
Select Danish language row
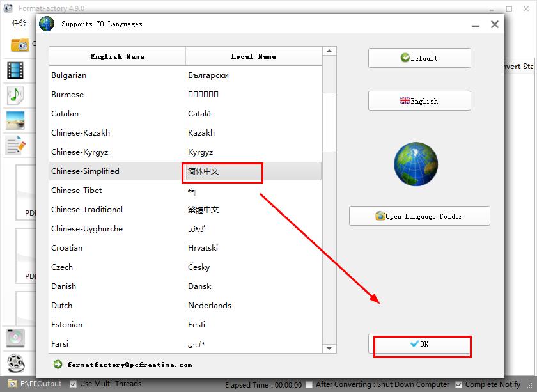[x=185, y=286]
